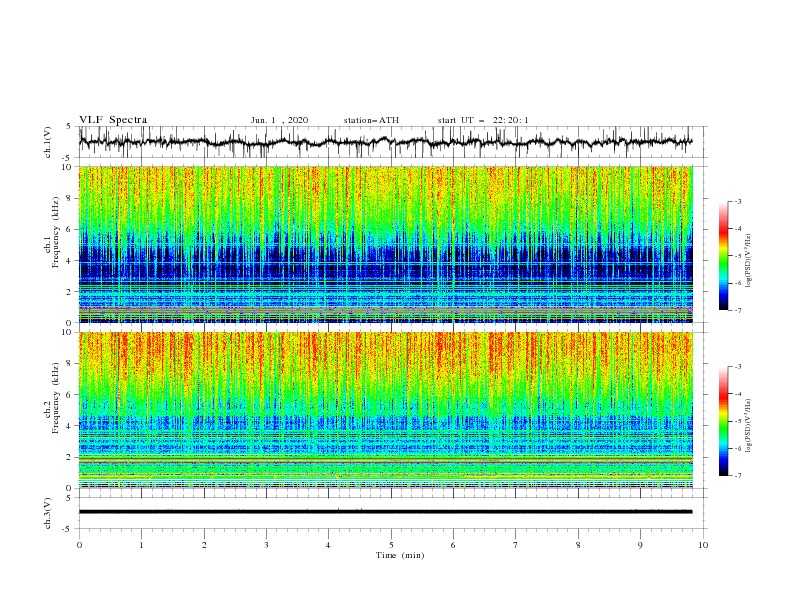792x612 pixels.
Task: Click the "2" time axis tick label
Action: pos(204,545)
